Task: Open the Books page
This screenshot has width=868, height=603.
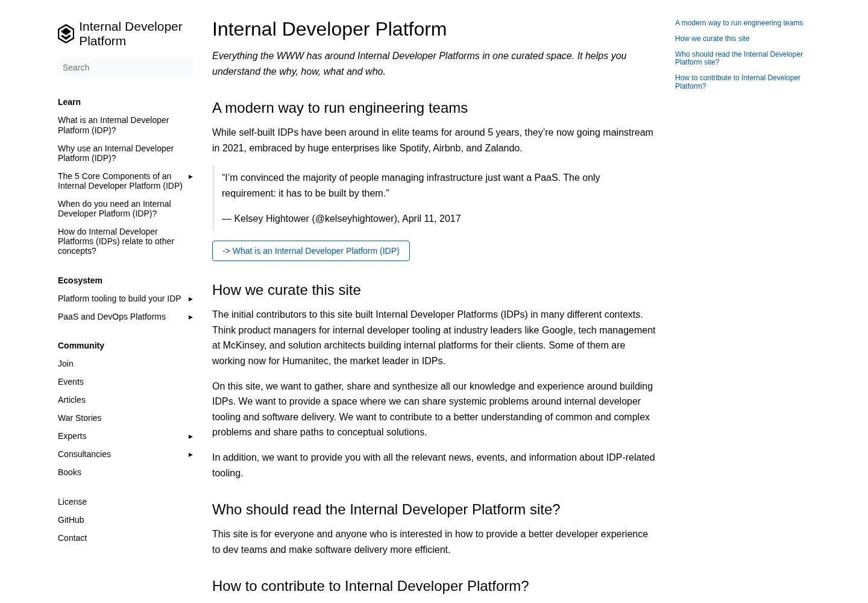Action: tap(69, 472)
